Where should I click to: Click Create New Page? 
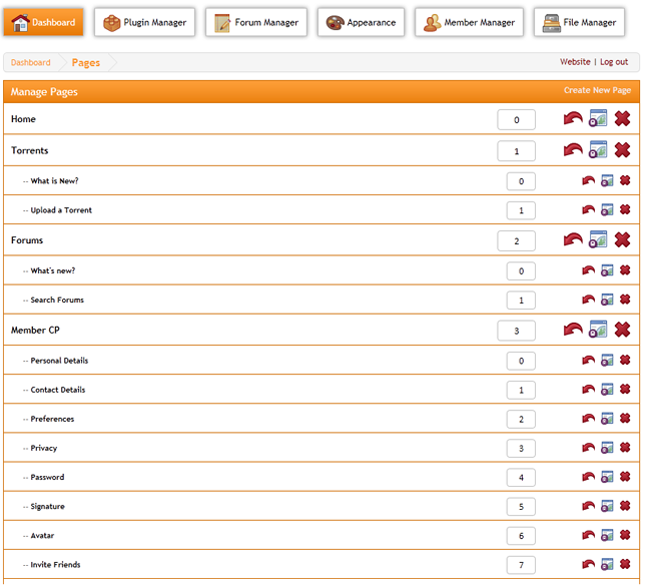[x=597, y=90]
